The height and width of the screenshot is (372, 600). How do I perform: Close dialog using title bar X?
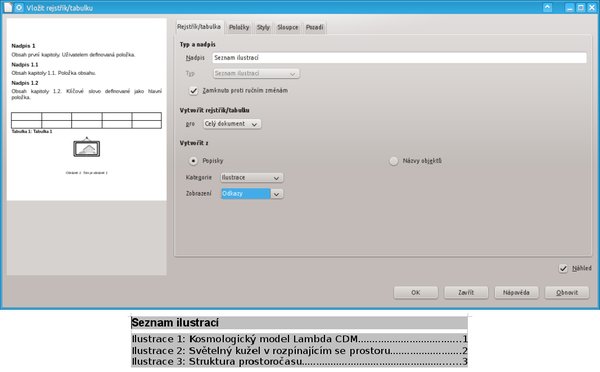pos(592,8)
